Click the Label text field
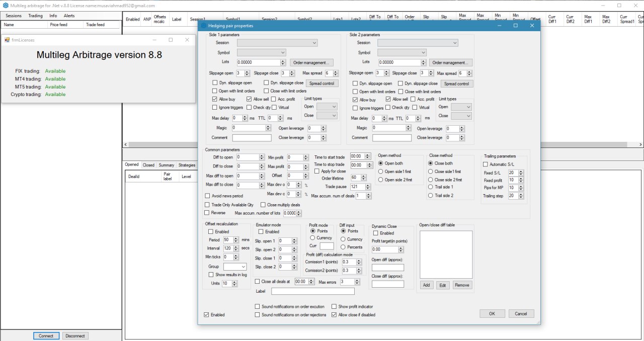 click(313, 291)
